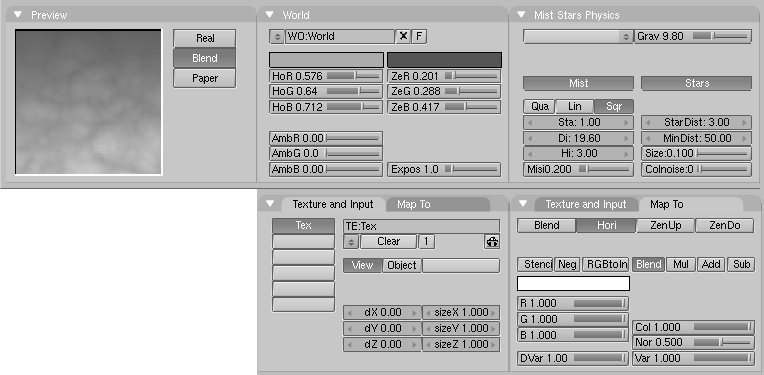Enable the Stars toggle

tap(696, 83)
